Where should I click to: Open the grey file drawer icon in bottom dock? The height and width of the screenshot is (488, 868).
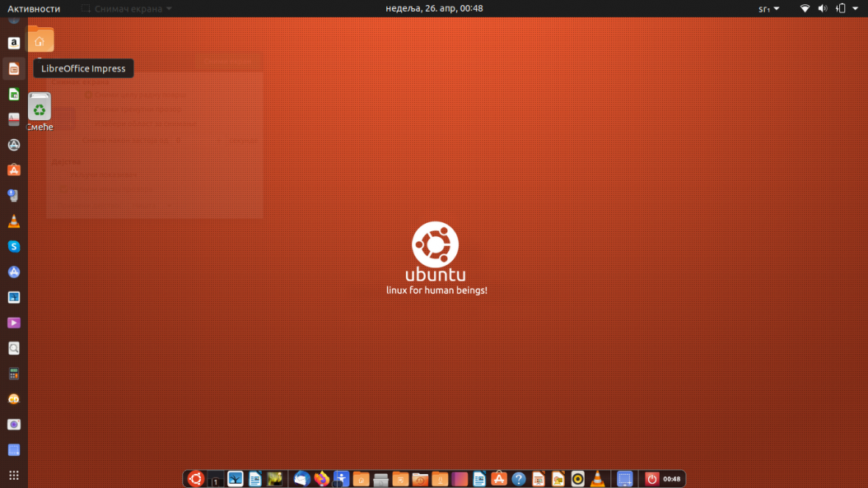click(380, 479)
